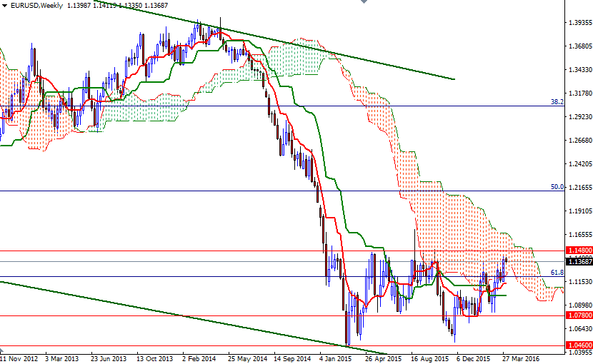This screenshot has width=593, height=364.
Task: Click the 1.11530 price scale label
Action: [x=580, y=282]
